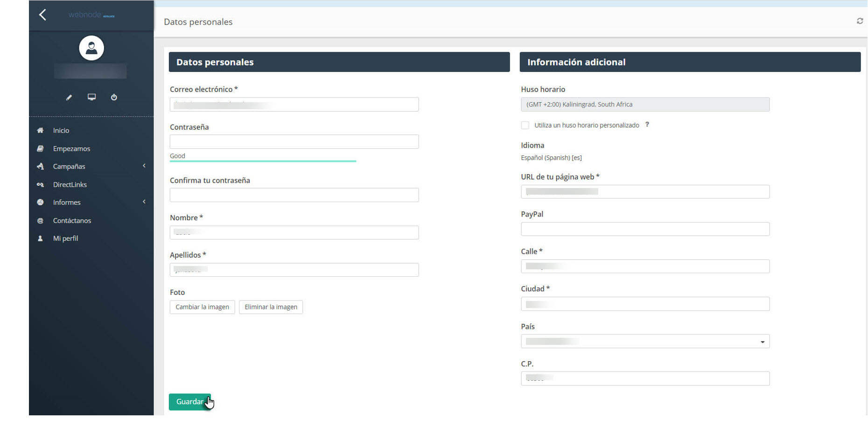868x434 pixels.
Task: Click the question mark help icon
Action: [647, 125]
